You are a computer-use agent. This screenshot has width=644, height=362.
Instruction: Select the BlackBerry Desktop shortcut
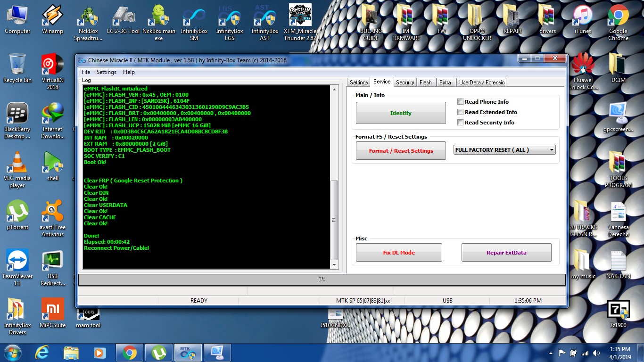click(17, 121)
